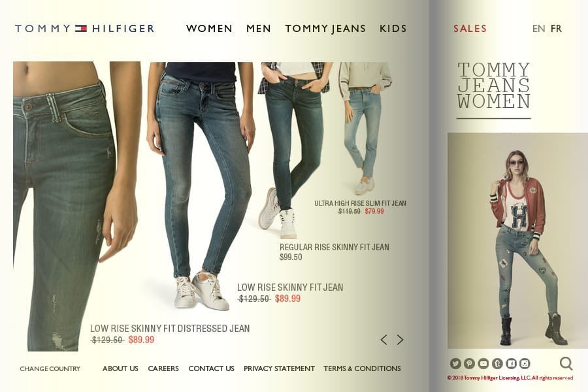The image size is (588, 392).
Task: Open the Contact Us link
Action: (211, 368)
